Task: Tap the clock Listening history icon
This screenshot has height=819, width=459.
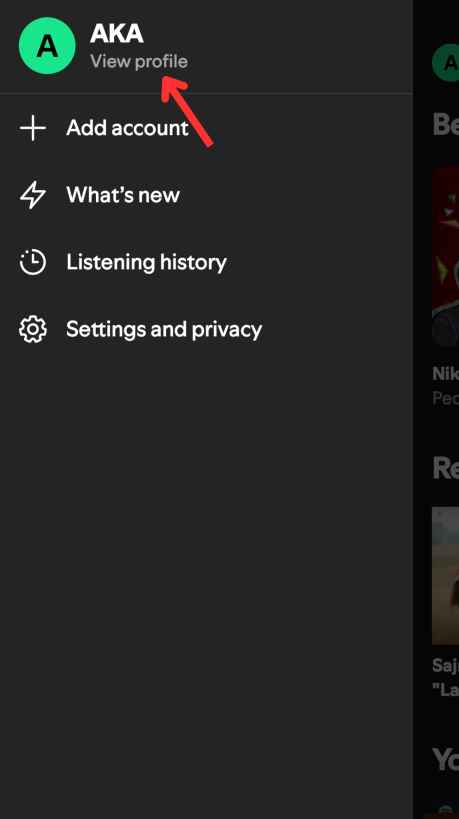Action: [x=33, y=262]
